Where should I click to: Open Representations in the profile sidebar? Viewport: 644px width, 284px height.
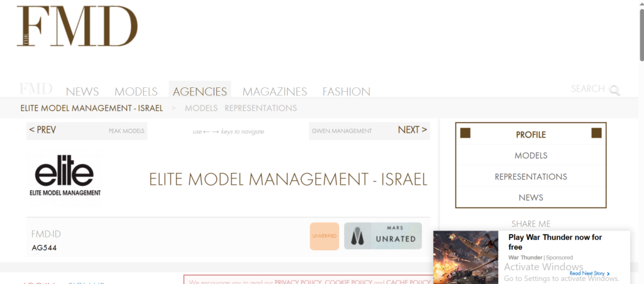tap(530, 177)
